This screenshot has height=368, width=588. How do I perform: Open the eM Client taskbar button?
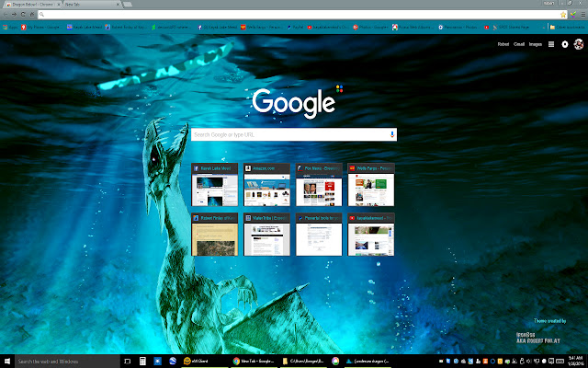pyautogui.click(x=205, y=362)
